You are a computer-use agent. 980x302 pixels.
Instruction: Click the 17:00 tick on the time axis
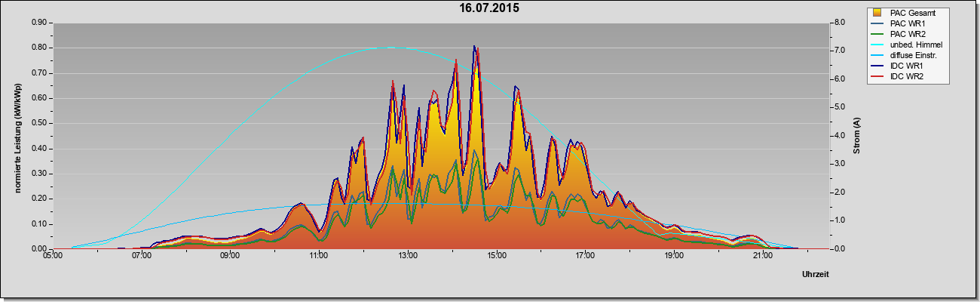(585, 257)
